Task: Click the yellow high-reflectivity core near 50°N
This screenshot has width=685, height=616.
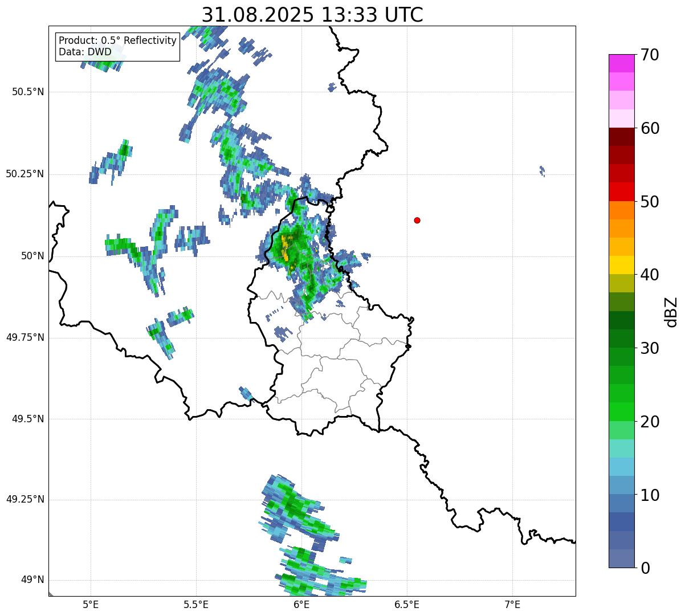Action: click(x=285, y=248)
